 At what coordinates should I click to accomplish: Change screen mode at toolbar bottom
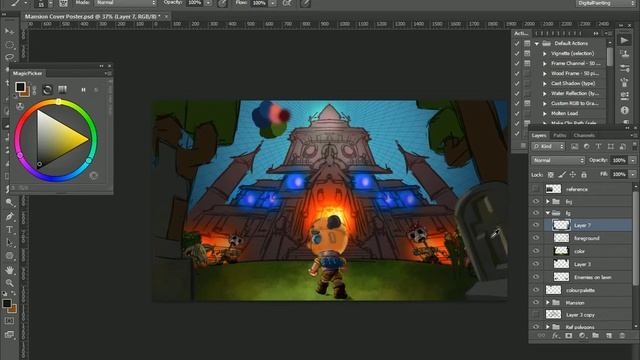(9, 335)
